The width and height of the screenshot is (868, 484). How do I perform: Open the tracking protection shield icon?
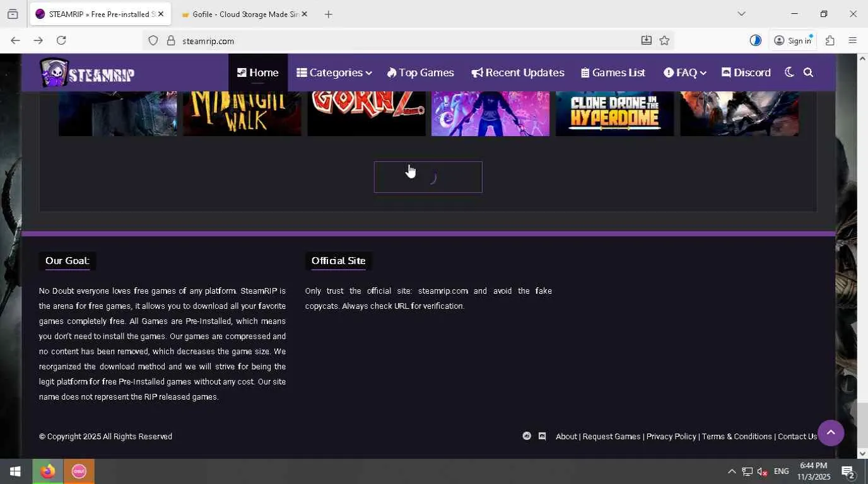[x=153, y=41]
